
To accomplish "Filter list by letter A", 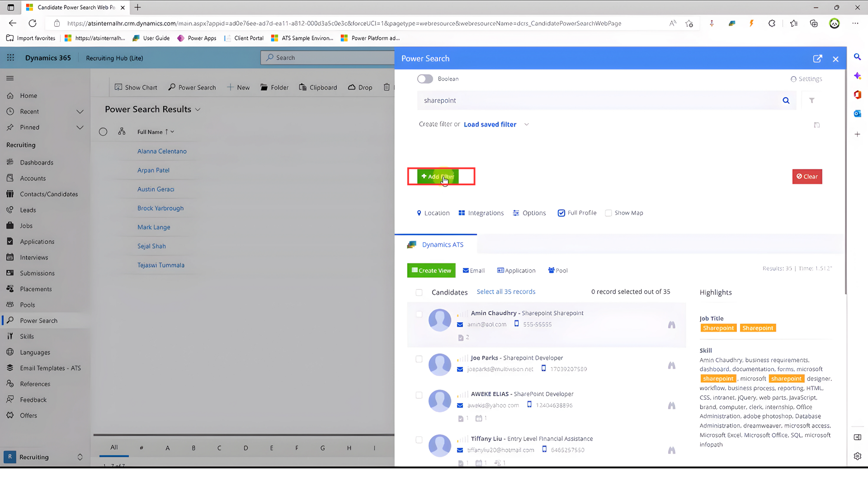I will point(168,448).
